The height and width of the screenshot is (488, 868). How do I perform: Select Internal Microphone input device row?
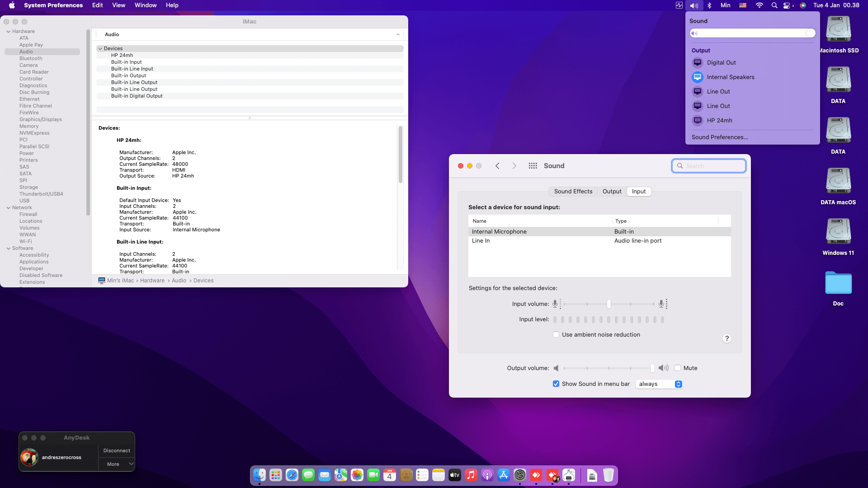point(599,232)
